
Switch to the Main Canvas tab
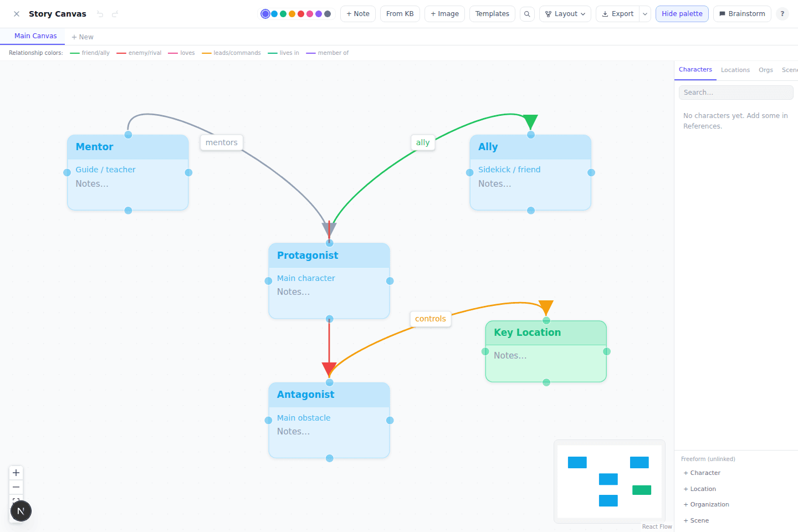click(x=35, y=36)
